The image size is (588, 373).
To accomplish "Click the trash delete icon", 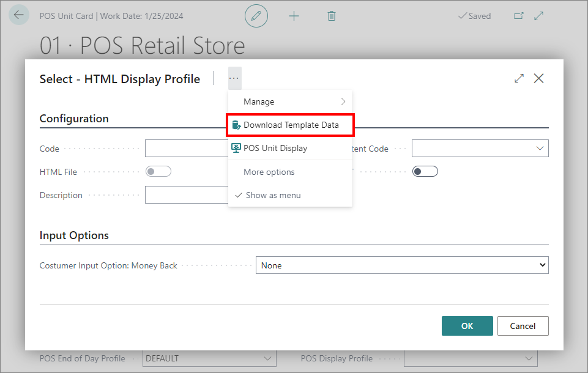I will pyautogui.click(x=332, y=16).
